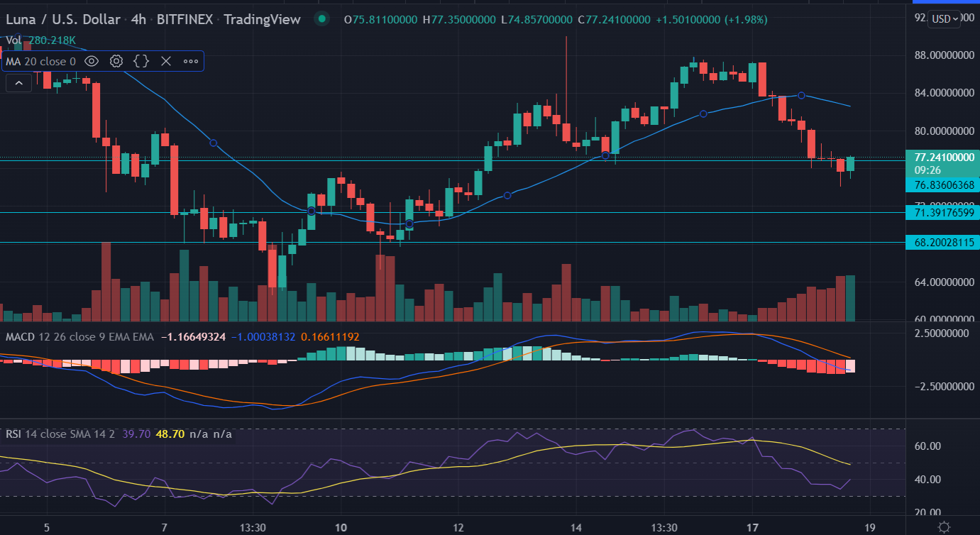Screen dimensions: 980x535
Task: Open chart settings gear at bottom right
Action: point(944,526)
